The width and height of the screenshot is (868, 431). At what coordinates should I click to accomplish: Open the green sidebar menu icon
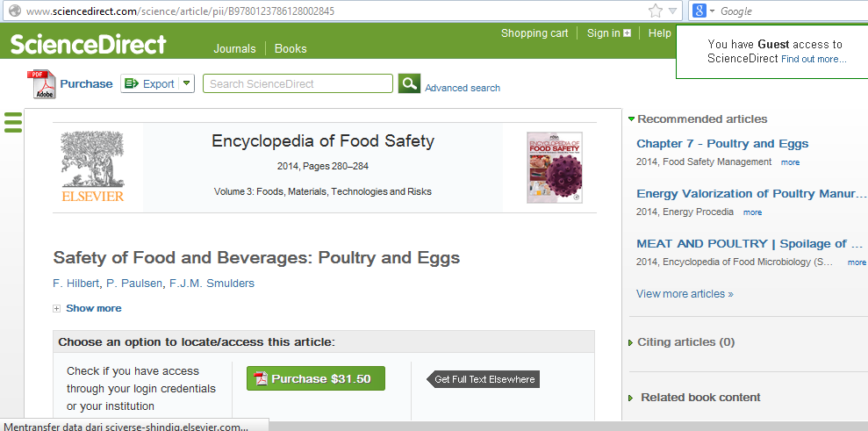12,122
